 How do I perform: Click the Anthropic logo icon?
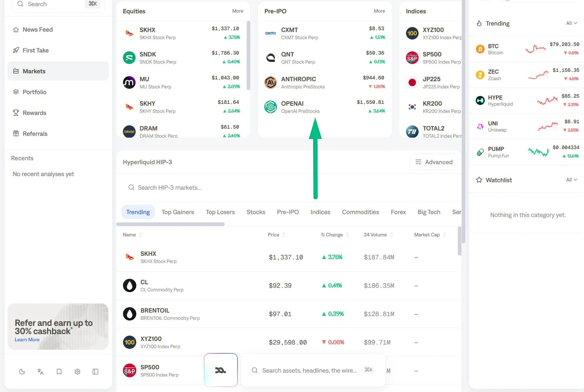270,82
